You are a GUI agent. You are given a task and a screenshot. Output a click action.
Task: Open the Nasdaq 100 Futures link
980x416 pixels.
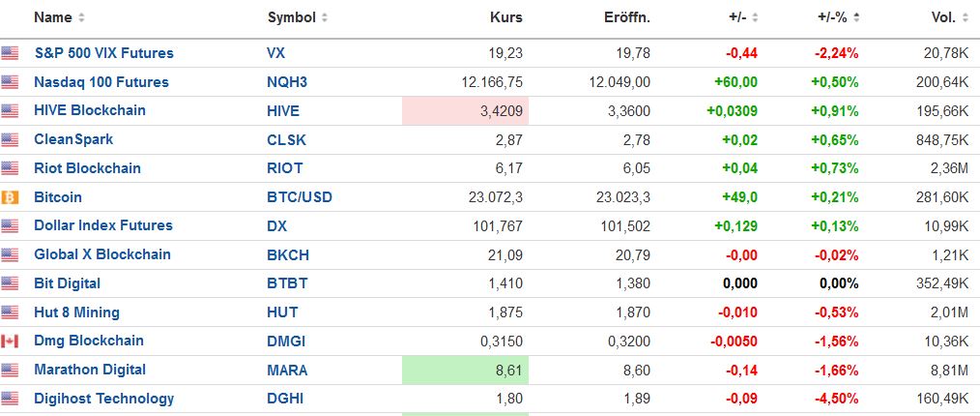101,82
